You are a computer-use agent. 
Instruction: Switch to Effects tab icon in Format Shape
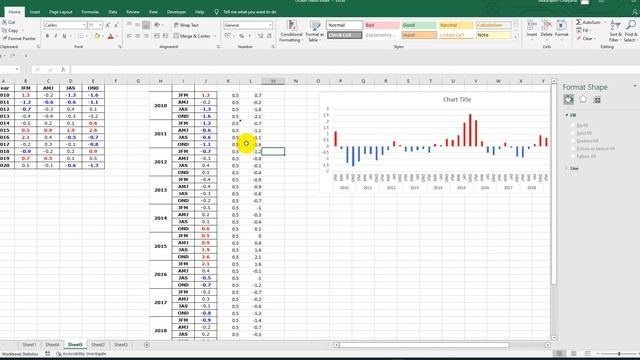pos(583,100)
